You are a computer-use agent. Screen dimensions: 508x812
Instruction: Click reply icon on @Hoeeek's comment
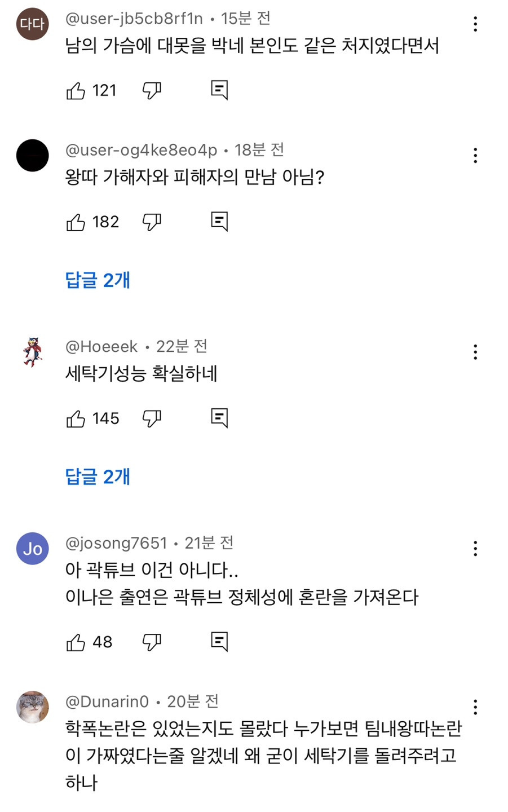pyautogui.click(x=219, y=418)
